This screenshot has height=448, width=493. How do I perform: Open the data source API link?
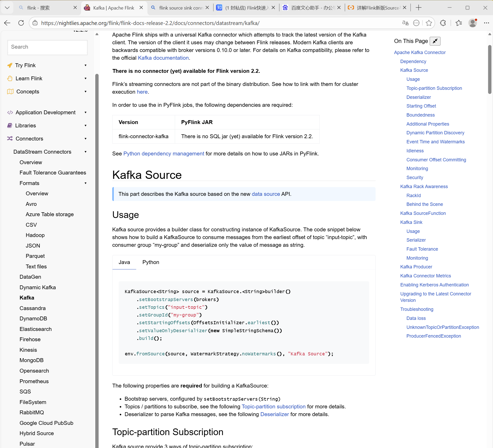point(266,194)
